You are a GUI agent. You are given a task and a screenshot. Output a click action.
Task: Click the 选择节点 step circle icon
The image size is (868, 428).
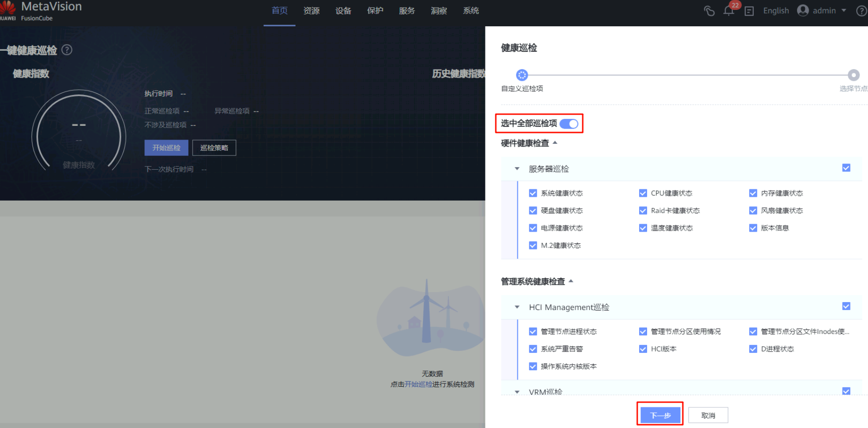[853, 75]
